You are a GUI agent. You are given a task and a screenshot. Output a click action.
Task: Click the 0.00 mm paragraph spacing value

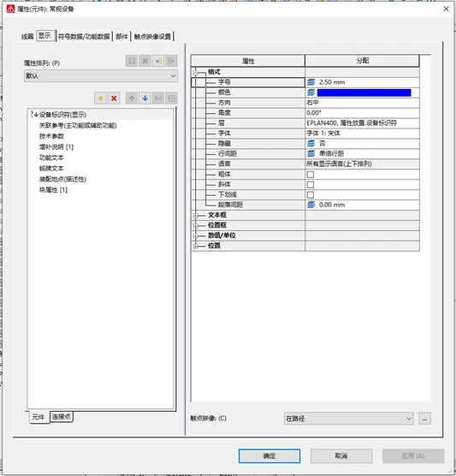coord(332,205)
